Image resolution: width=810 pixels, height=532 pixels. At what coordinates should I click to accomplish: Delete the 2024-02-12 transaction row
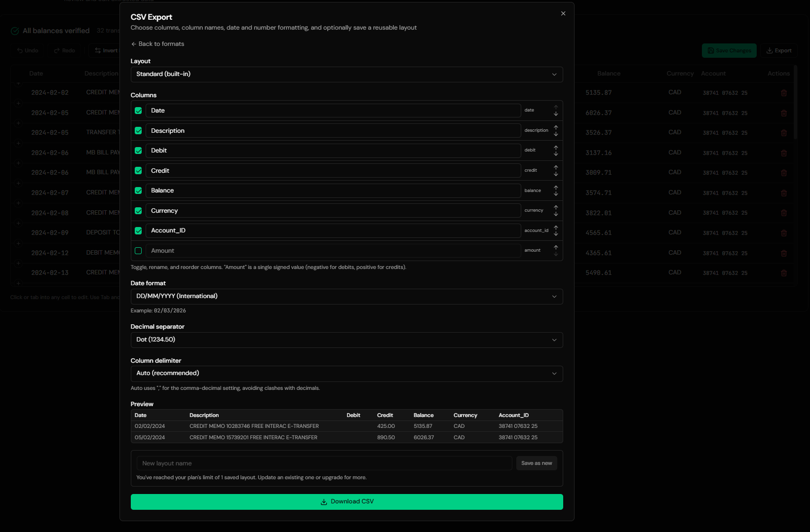pyautogui.click(x=784, y=253)
